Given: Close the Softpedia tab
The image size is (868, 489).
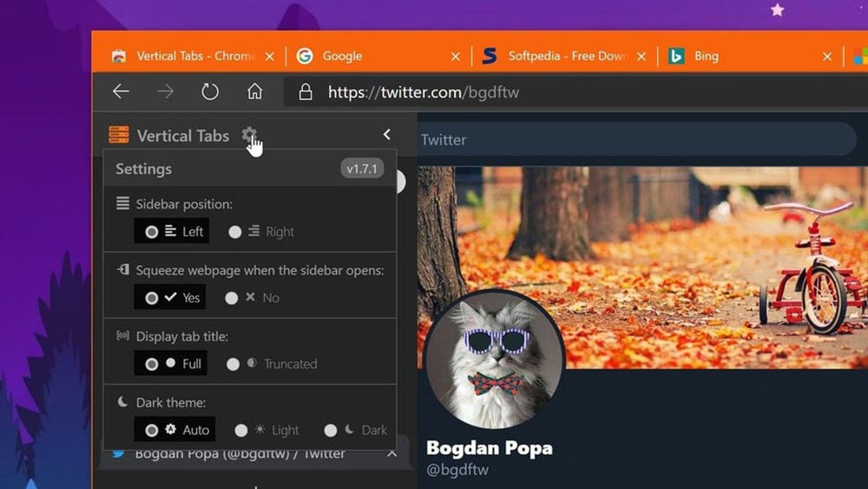Looking at the screenshot, I should (x=641, y=56).
